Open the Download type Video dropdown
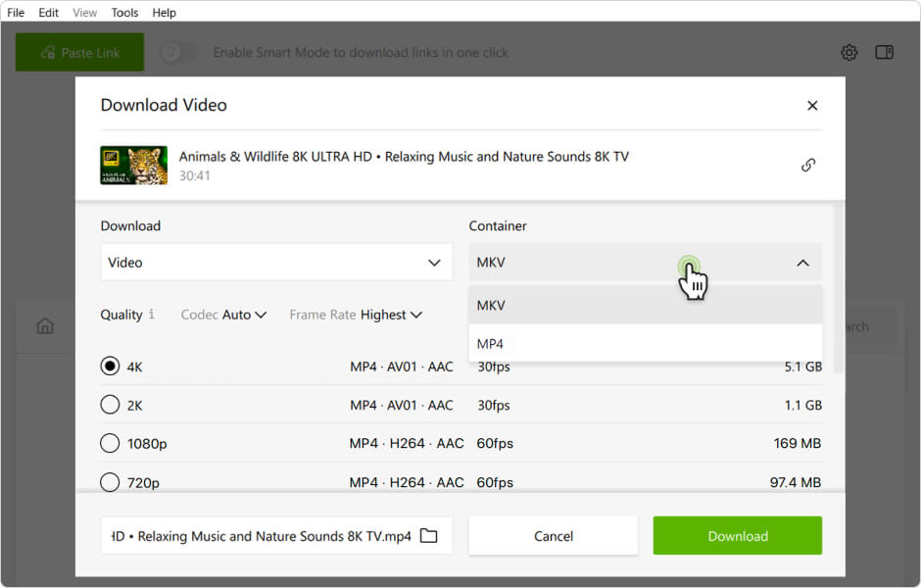Screen dimensions: 921x588 point(276,263)
